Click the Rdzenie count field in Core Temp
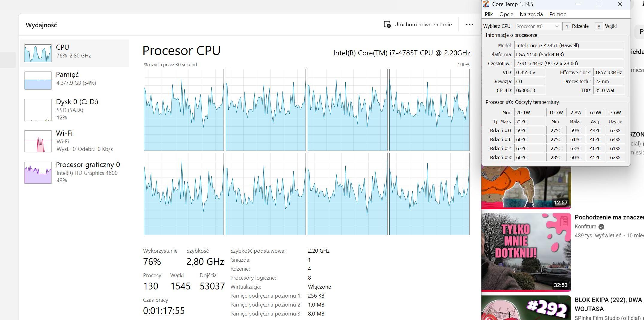Screen dimensions: 644x320 [566, 26]
